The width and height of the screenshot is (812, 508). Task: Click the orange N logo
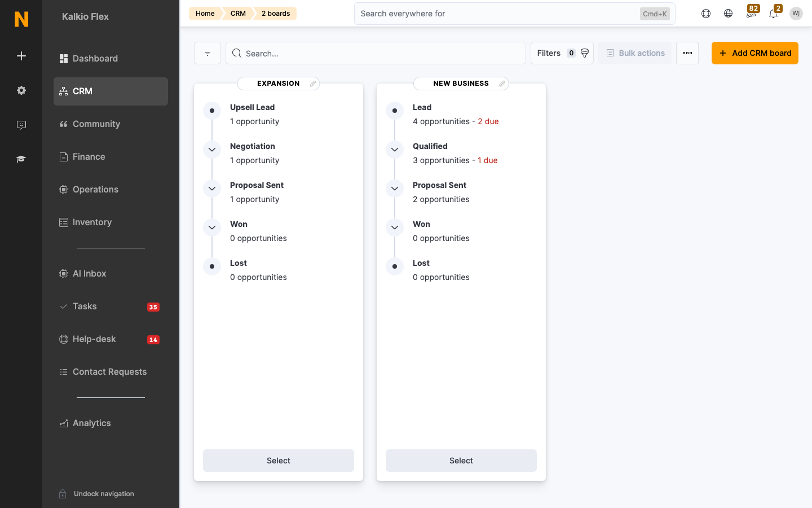coord(21,19)
